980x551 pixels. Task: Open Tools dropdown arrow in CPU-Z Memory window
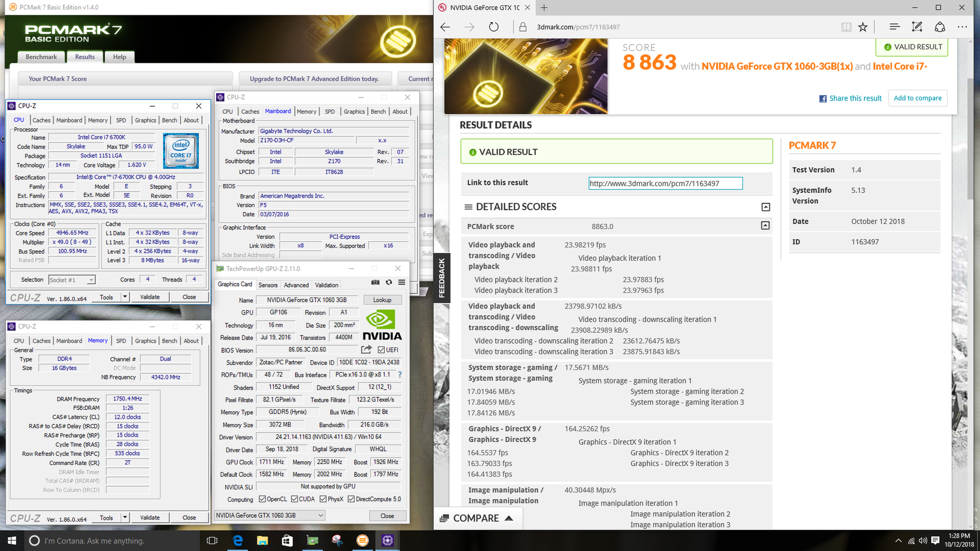point(125,517)
